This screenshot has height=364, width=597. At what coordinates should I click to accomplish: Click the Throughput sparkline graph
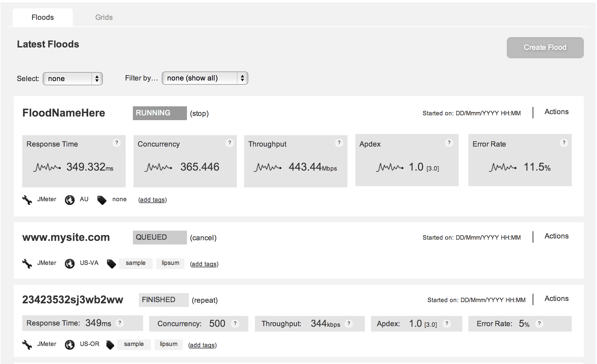click(268, 167)
